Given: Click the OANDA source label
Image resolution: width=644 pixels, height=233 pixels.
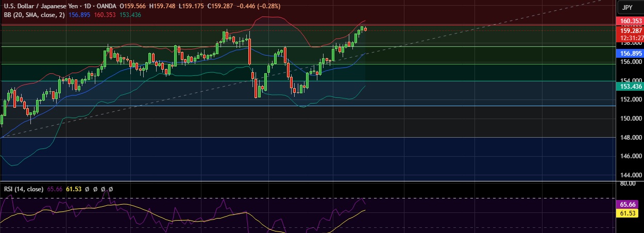Looking at the screenshot, I should (x=106, y=7).
